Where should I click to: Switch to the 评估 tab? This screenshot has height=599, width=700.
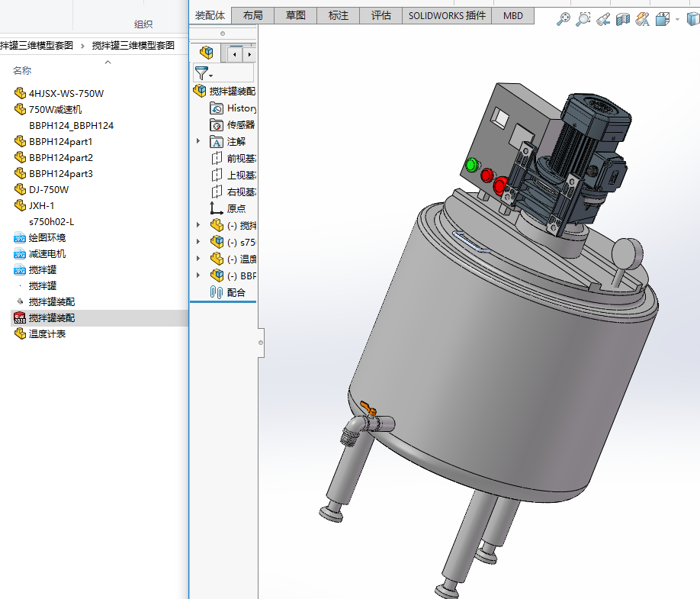[381, 15]
